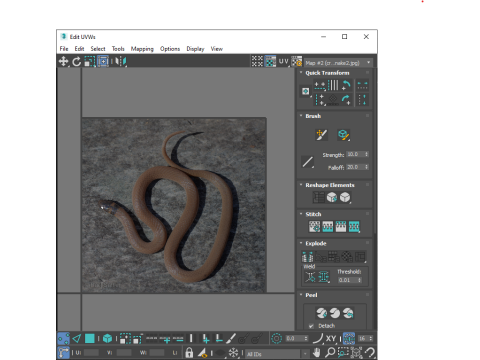Click the Falloff value field
This screenshot has width=480, height=360.
point(355,167)
